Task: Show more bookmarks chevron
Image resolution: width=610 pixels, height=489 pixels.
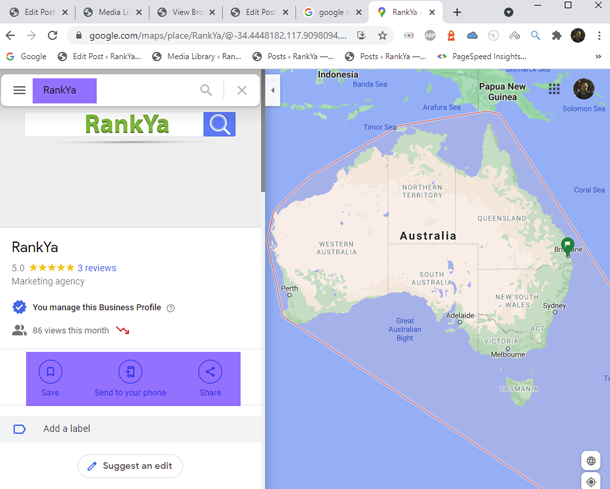Action: [x=598, y=56]
